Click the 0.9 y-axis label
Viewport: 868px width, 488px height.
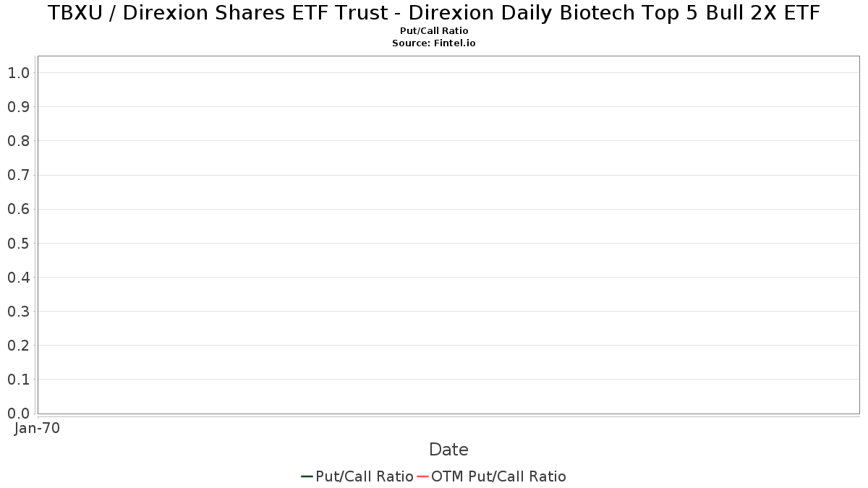pyautogui.click(x=18, y=107)
